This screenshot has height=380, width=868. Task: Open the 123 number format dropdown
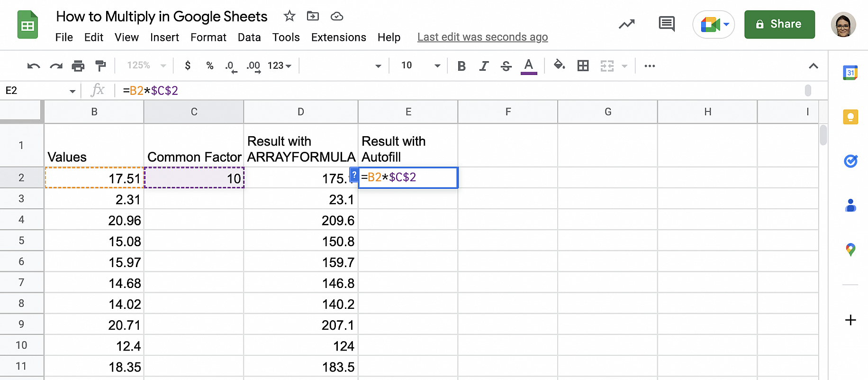point(279,65)
